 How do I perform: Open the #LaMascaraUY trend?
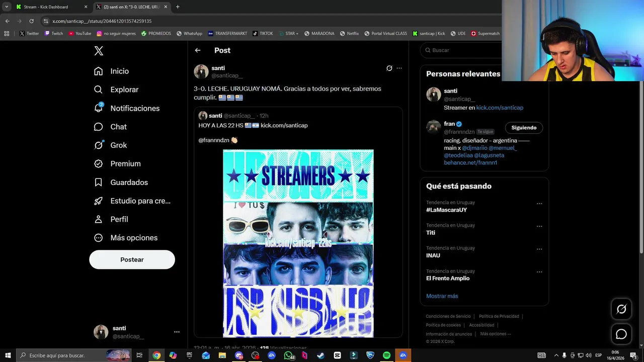pos(446,210)
